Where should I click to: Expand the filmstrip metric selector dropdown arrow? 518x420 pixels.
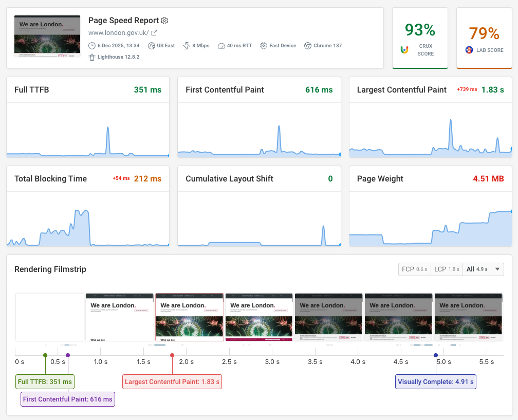(497, 269)
